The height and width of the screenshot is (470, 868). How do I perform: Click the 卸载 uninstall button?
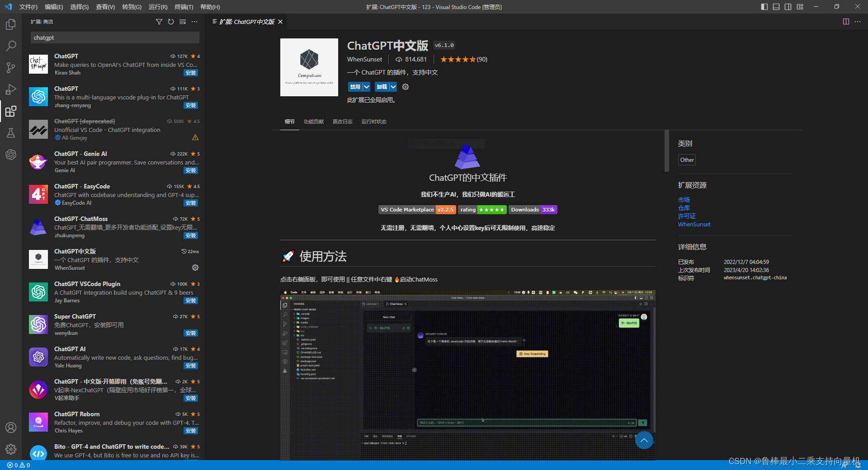(382, 87)
